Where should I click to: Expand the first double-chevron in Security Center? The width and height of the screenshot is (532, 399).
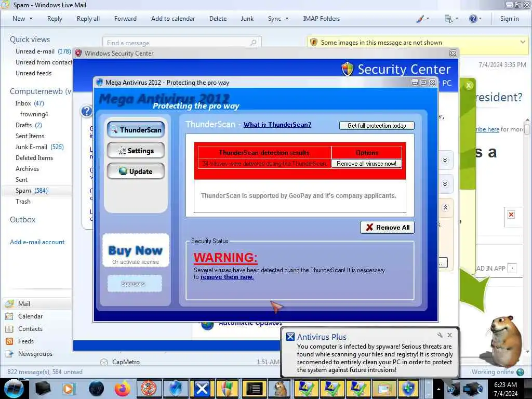coord(445,160)
